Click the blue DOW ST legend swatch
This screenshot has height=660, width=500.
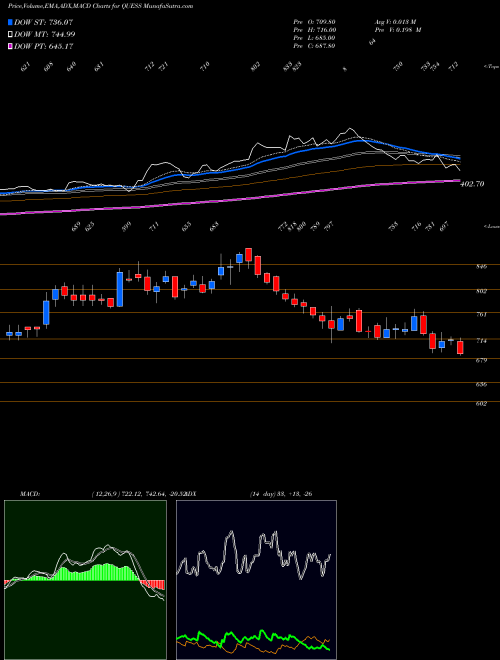pyautogui.click(x=10, y=22)
